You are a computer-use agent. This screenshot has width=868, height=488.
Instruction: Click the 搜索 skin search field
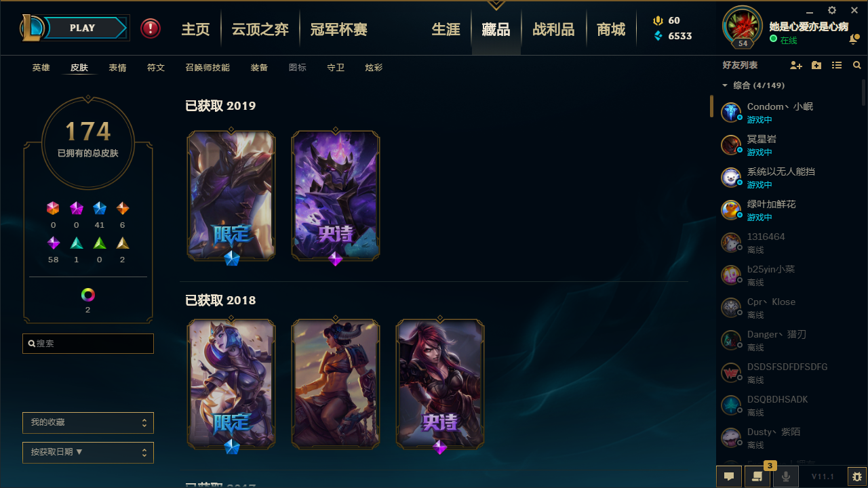click(x=88, y=344)
